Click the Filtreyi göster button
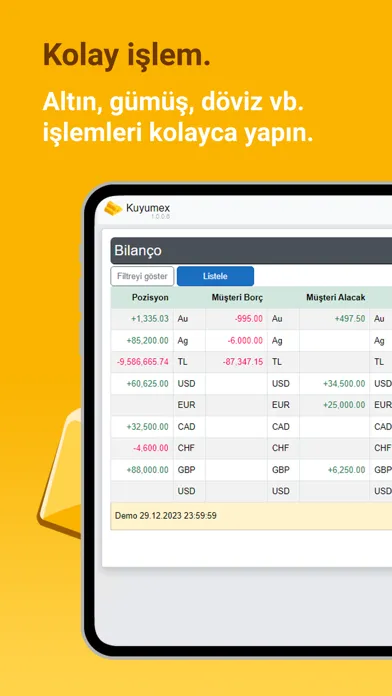 pyautogui.click(x=142, y=276)
